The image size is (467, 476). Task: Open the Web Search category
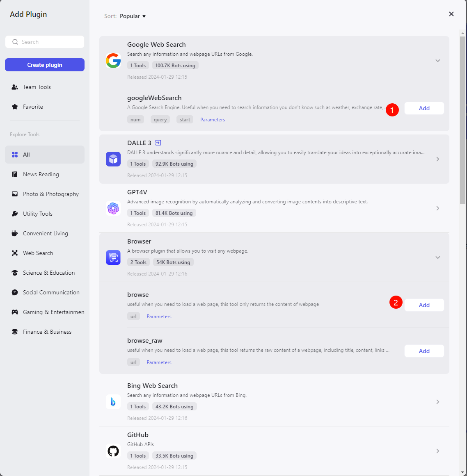click(x=38, y=253)
